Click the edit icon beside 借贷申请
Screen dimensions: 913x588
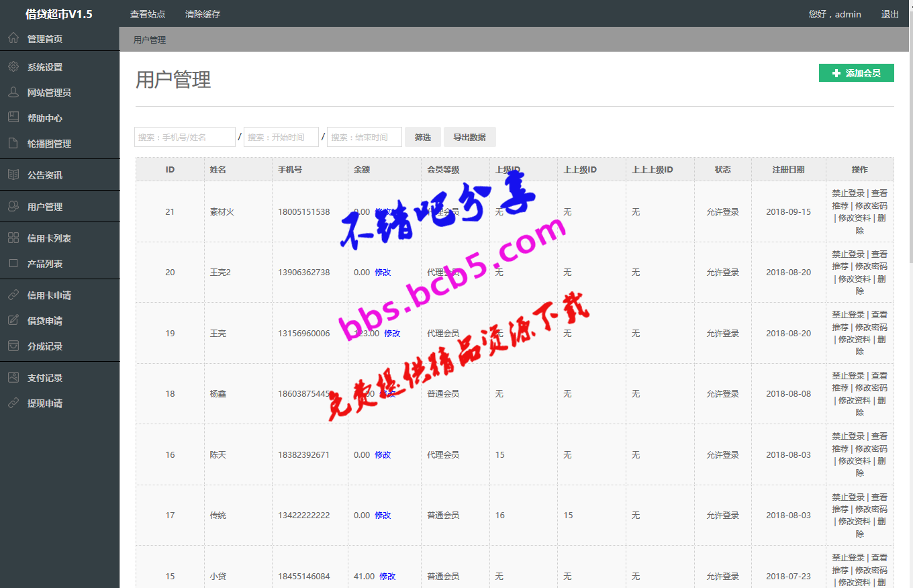13,320
